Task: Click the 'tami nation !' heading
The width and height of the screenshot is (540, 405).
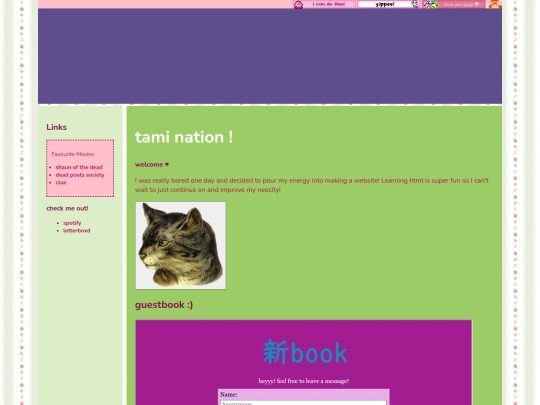Action: [x=184, y=137]
